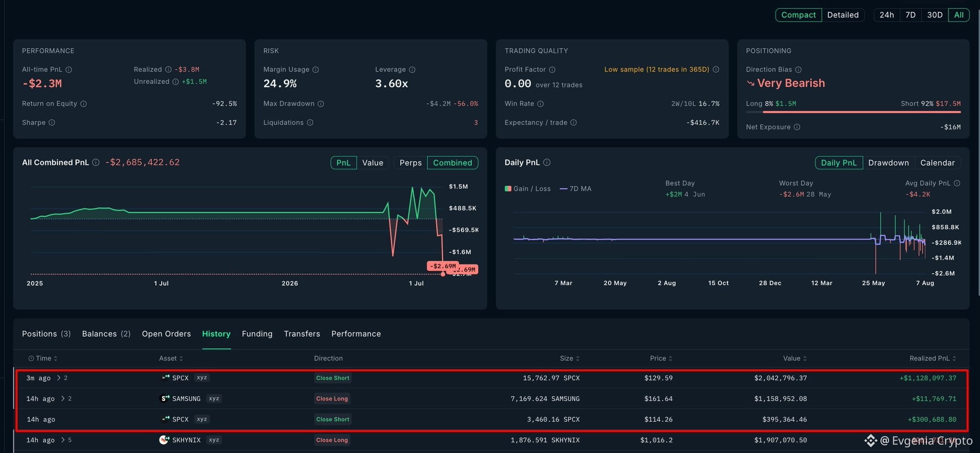Click the Direction Bias info icon
The width and height of the screenshot is (980, 453).
click(798, 69)
